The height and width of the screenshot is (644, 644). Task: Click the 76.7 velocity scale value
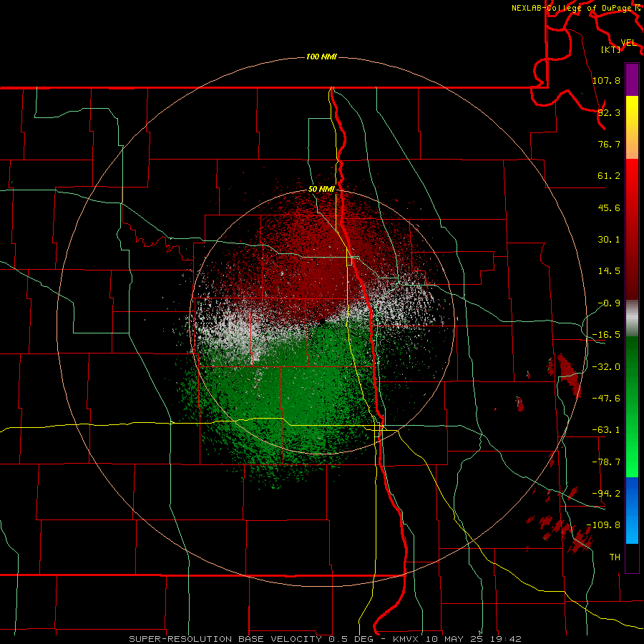609,144
